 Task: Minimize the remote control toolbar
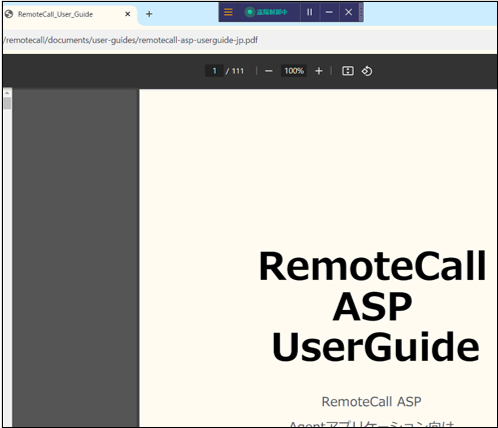pyautogui.click(x=329, y=12)
